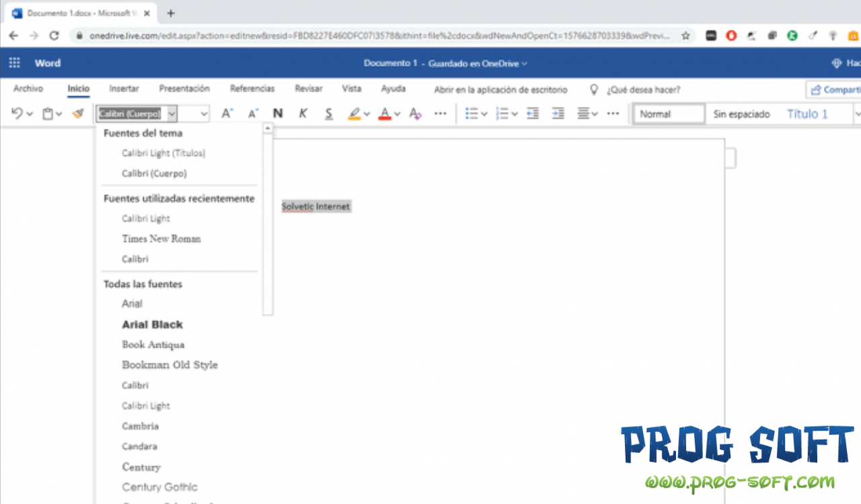Expand the document name dropdown
The width and height of the screenshot is (861, 504).
524,64
